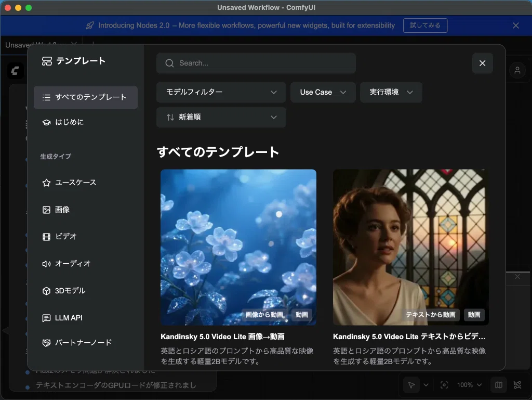Dismiss the Nodes 2.0 announcement banner
532x400 pixels.
pyautogui.click(x=516, y=25)
